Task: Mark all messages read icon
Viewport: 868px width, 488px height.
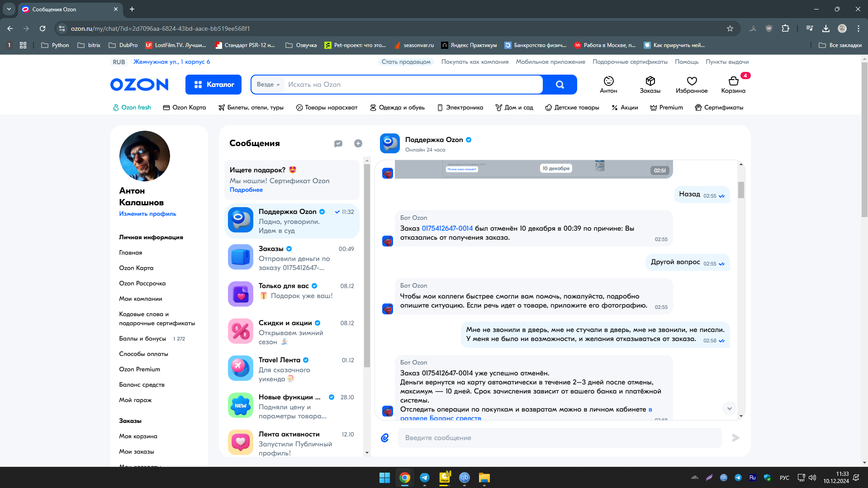Action: pos(338,143)
